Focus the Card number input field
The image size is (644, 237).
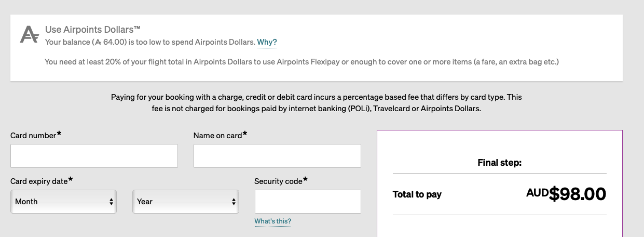click(94, 156)
